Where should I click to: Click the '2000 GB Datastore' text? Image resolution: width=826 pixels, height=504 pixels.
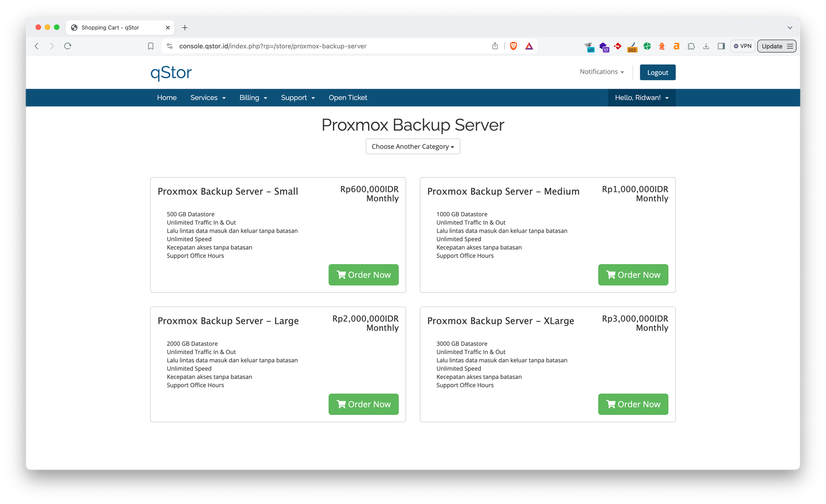(192, 343)
